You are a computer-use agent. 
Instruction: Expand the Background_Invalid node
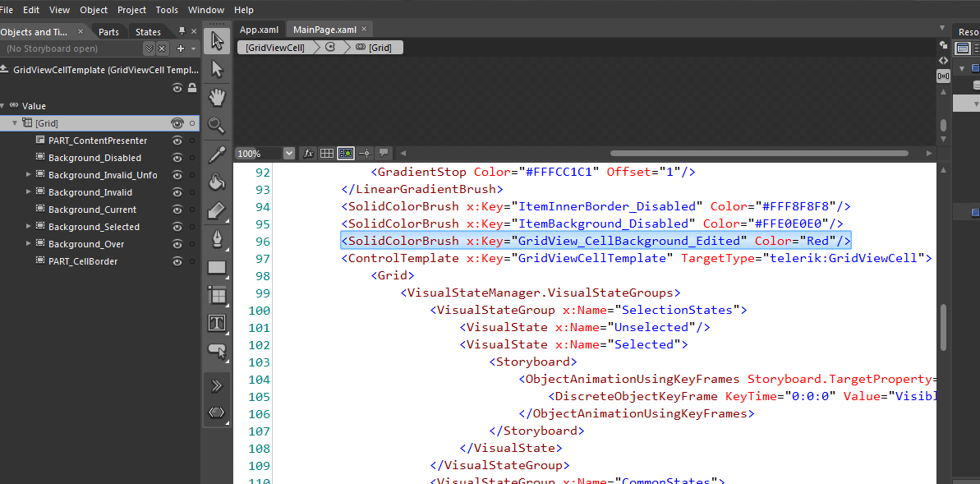(x=28, y=192)
